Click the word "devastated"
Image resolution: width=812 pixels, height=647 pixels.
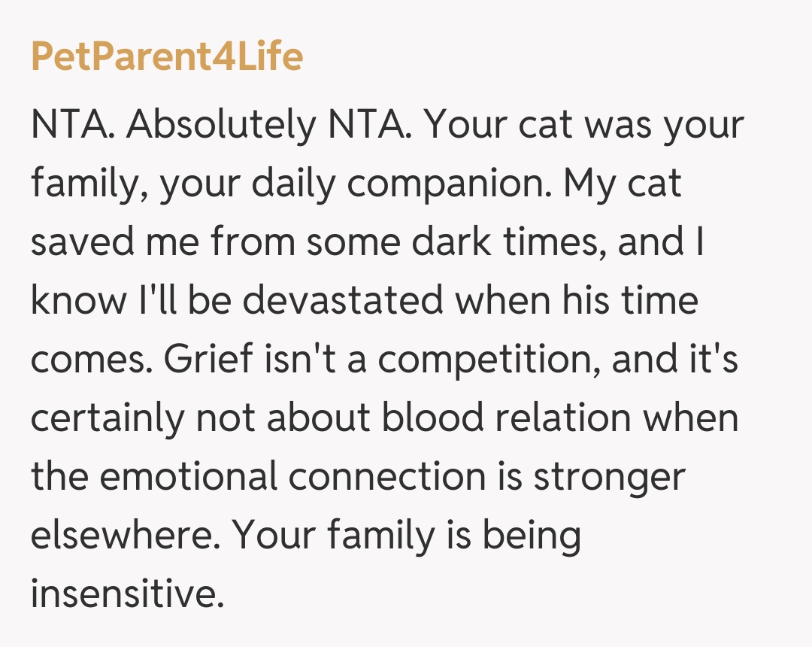[344, 300]
